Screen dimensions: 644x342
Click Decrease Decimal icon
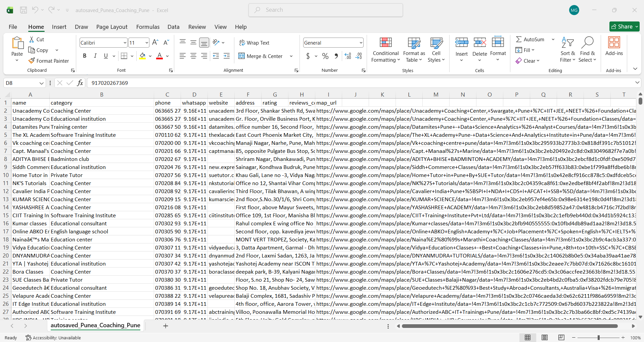click(x=359, y=56)
